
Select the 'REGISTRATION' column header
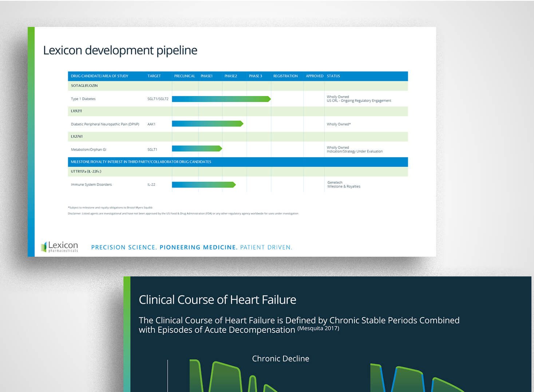285,76
